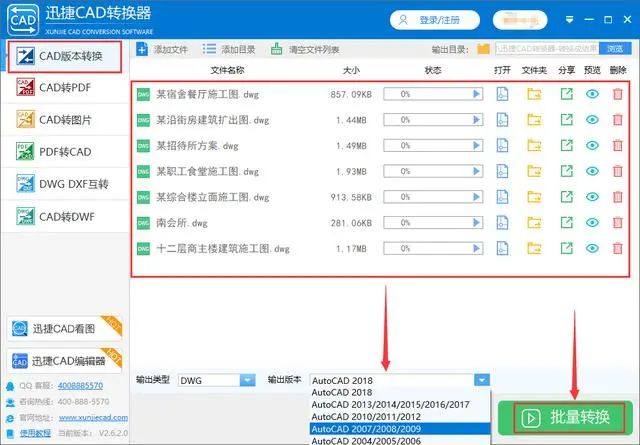
Task: Open the CAD版本转换 module
Action: pyautogui.click(x=65, y=56)
